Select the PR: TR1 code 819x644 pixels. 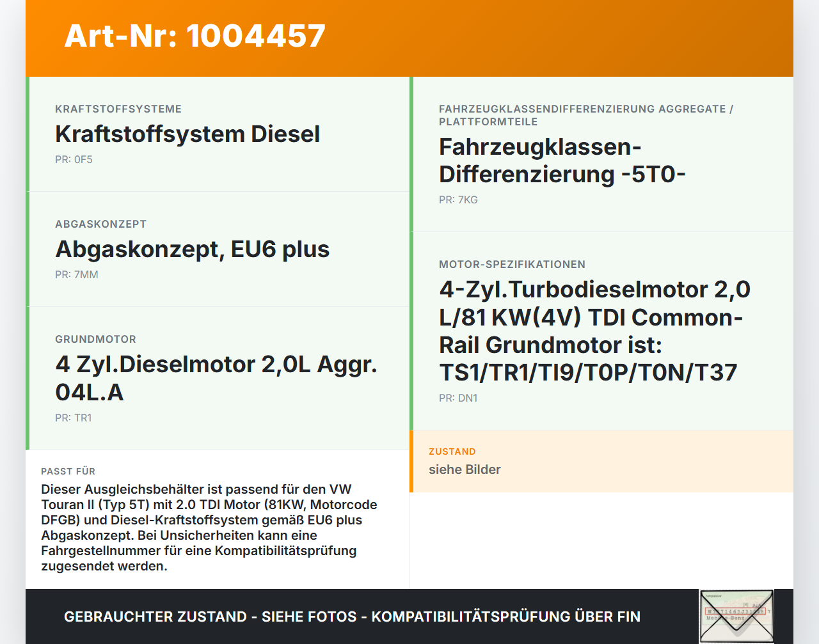(x=74, y=418)
